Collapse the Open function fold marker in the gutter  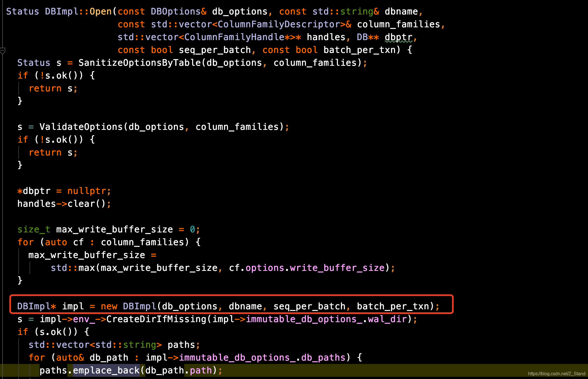click(x=3, y=51)
